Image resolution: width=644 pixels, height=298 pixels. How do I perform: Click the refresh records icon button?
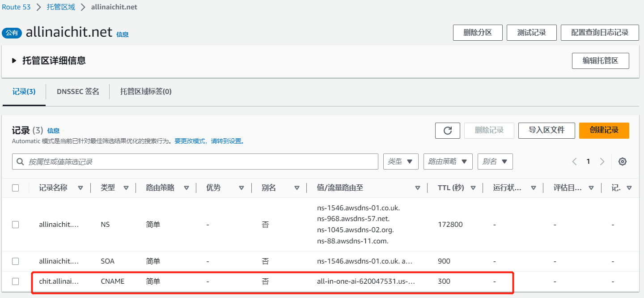click(448, 131)
